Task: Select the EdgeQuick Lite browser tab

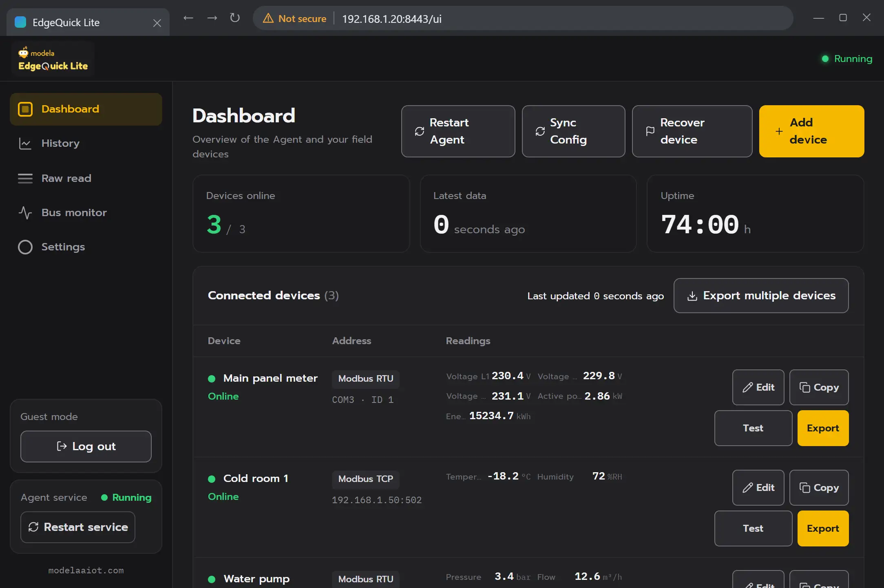Action: tap(88, 22)
